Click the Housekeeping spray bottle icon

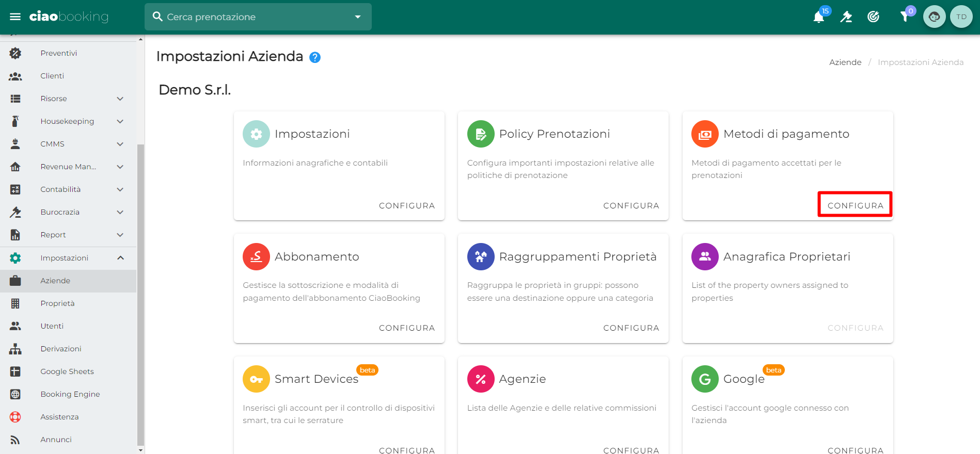[x=15, y=121]
